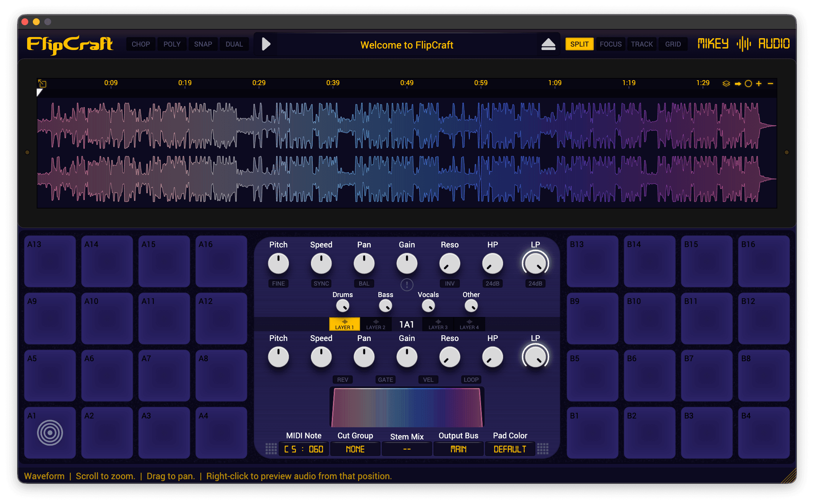Image resolution: width=814 pixels, height=504 pixels.
Task: Toggle the SNAP button
Action: click(x=203, y=44)
